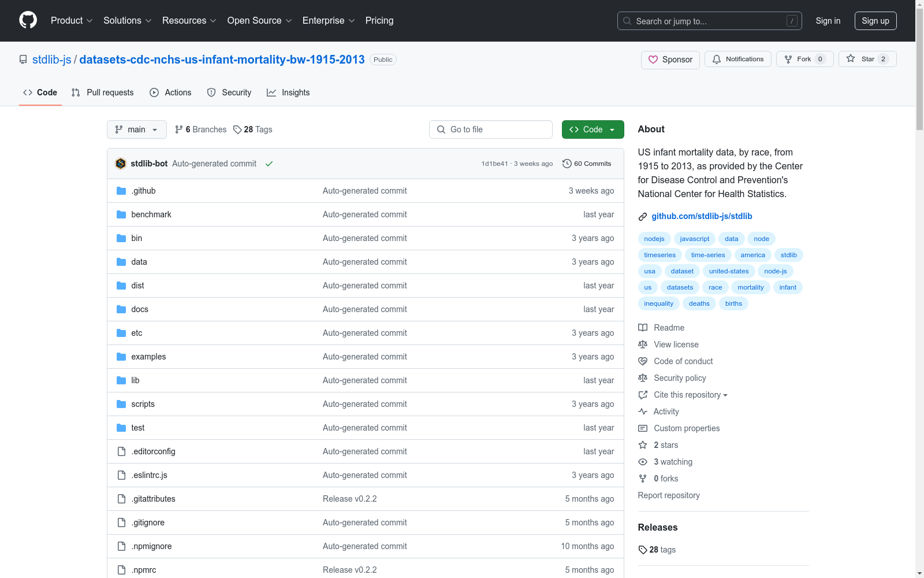Click the timeseries topic tag
This screenshot has width=924, height=578.
[660, 255]
